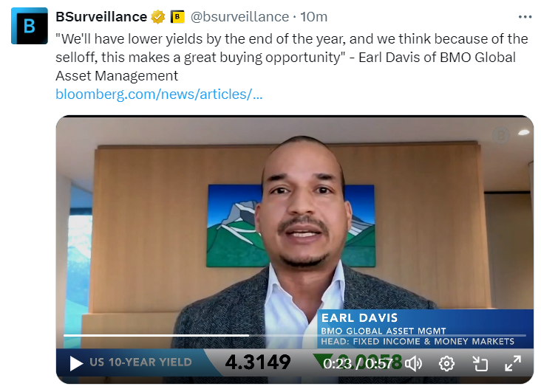The height and width of the screenshot is (392, 541).
Task: Open the video in picture-in-picture mode
Action: (x=480, y=364)
